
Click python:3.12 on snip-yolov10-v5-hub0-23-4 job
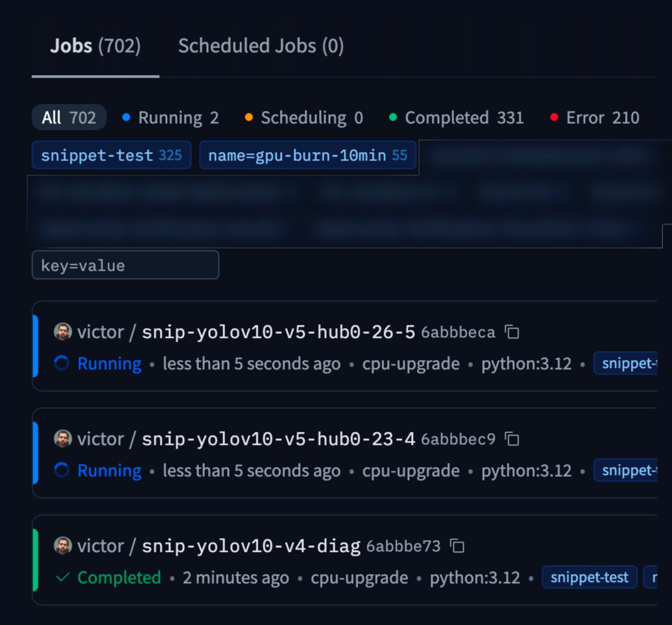pos(527,471)
